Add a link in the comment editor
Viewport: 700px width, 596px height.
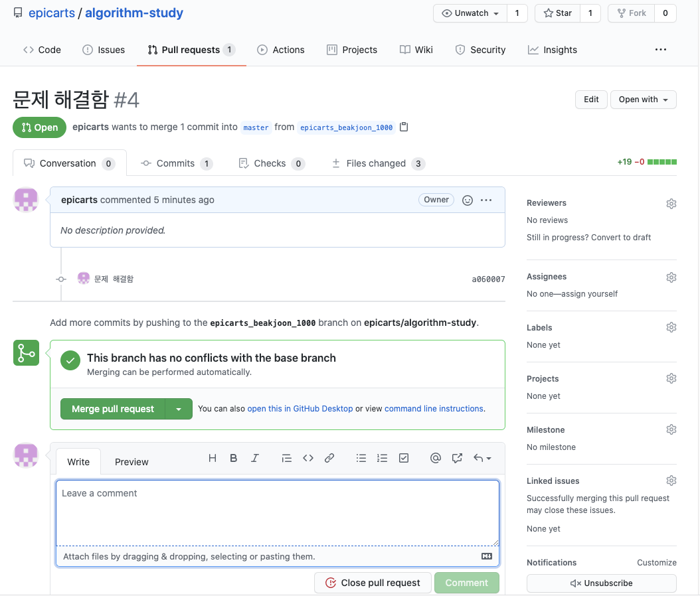(x=329, y=458)
